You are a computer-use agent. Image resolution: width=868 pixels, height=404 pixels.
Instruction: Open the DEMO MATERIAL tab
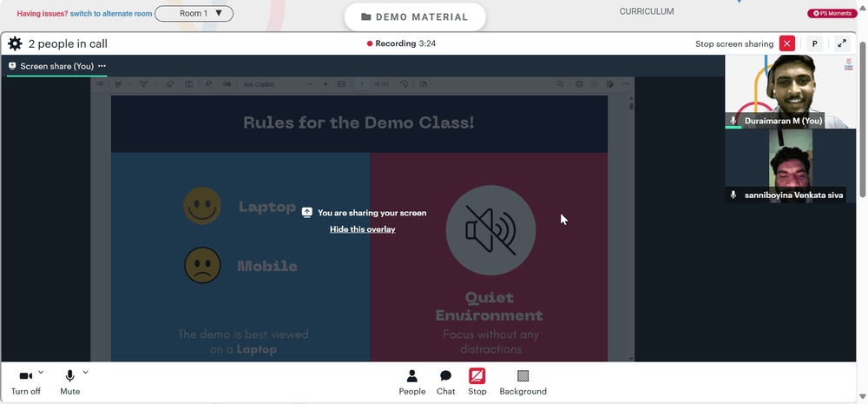click(415, 17)
